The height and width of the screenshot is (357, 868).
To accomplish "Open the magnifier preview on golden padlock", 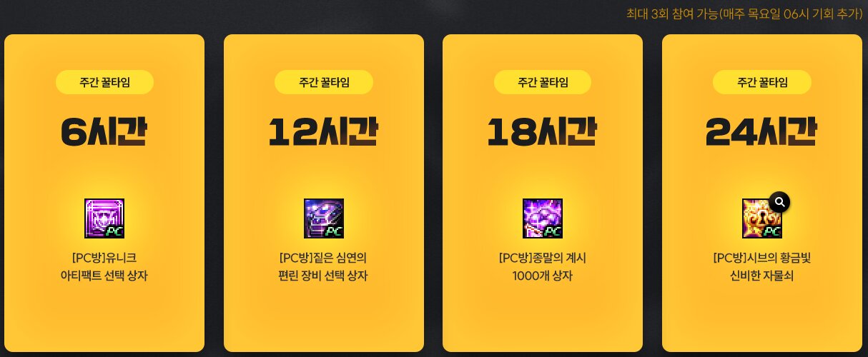I will tap(779, 202).
